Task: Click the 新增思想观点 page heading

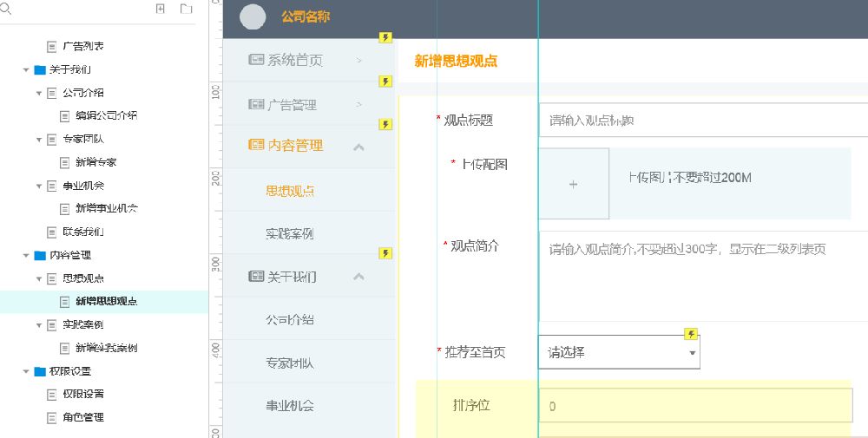Action: (456, 61)
